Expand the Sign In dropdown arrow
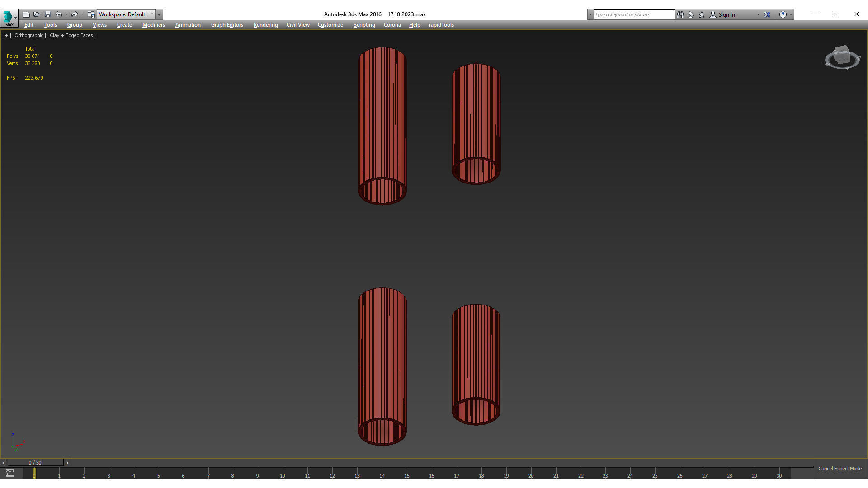Viewport: 868px width, 488px height. [x=758, y=14]
